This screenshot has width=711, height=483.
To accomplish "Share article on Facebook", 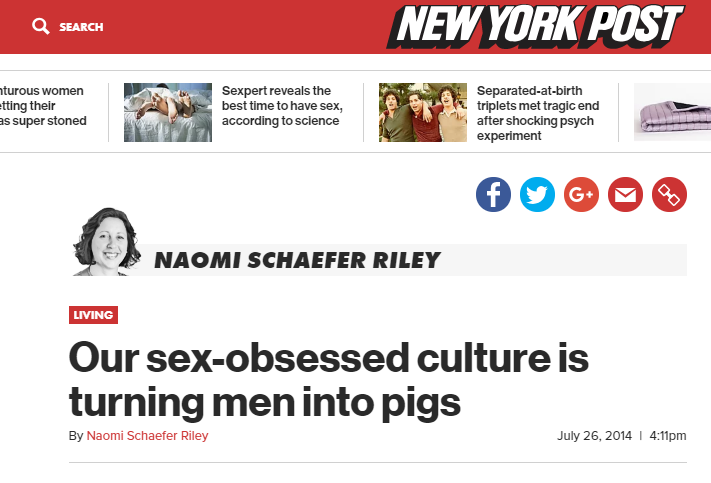I will pos(493,195).
